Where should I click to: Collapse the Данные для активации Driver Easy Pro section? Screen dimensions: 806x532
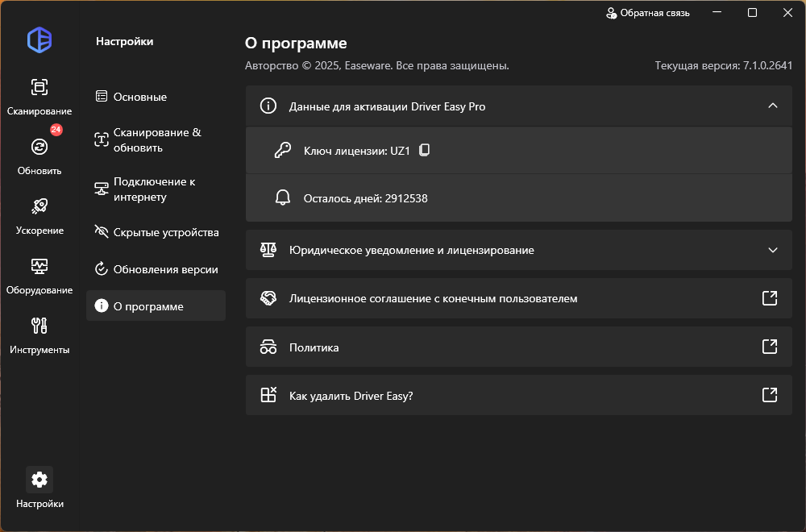pyautogui.click(x=772, y=106)
